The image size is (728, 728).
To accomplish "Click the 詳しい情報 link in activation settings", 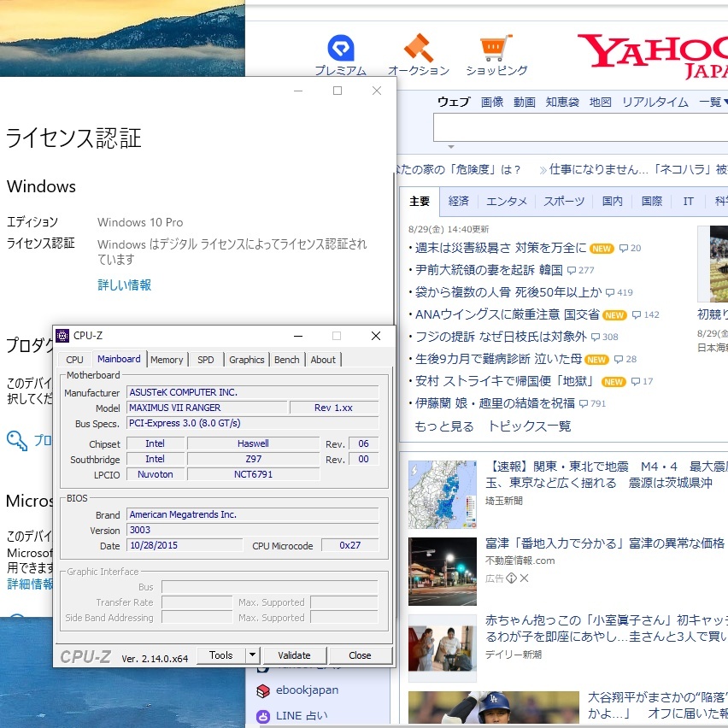I will (x=124, y=285).
